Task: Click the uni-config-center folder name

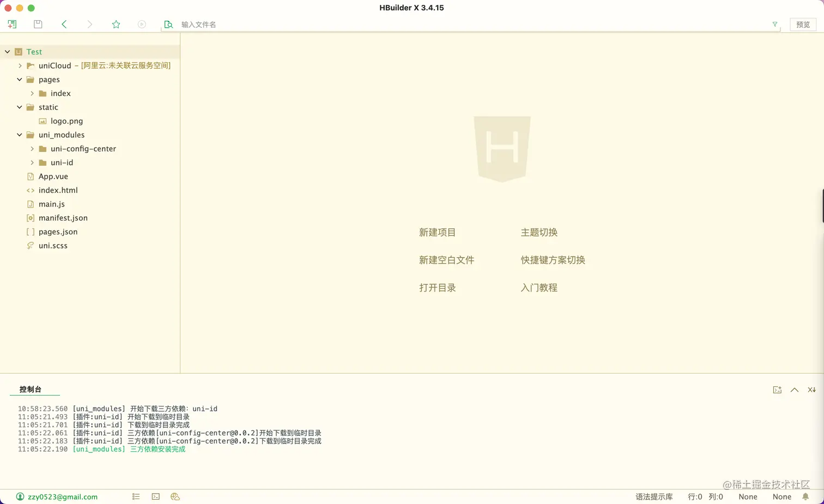Action: (83, 149)
